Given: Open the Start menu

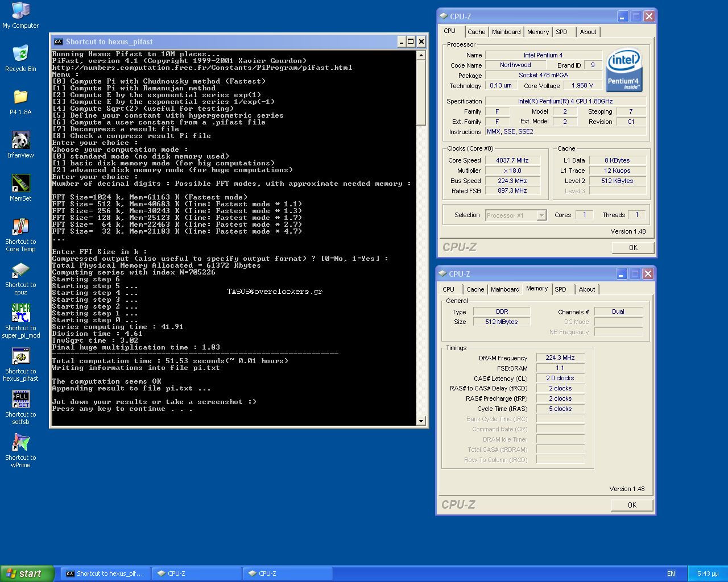Looking at the screenshot, I should pos(27,573).
